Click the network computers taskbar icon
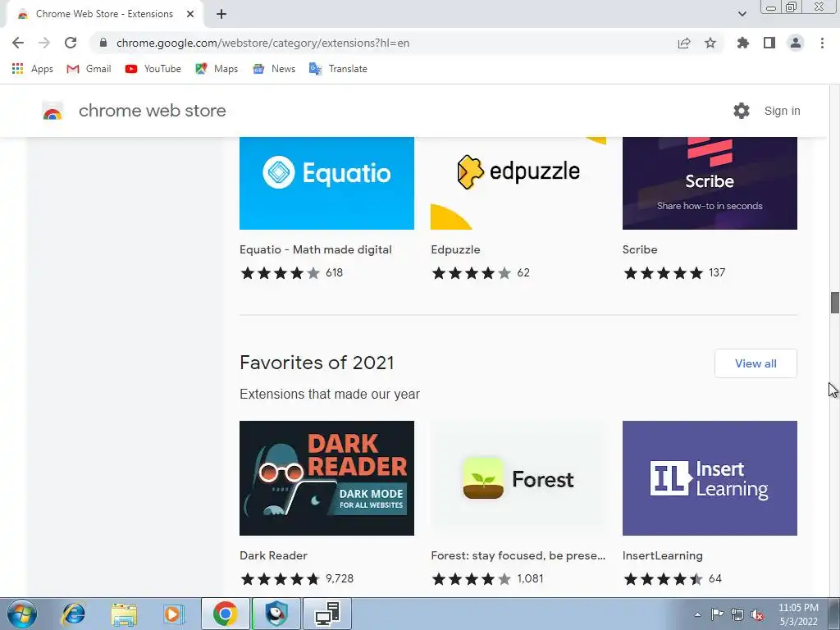The image size is (840, 630). (x=327, y=614)
